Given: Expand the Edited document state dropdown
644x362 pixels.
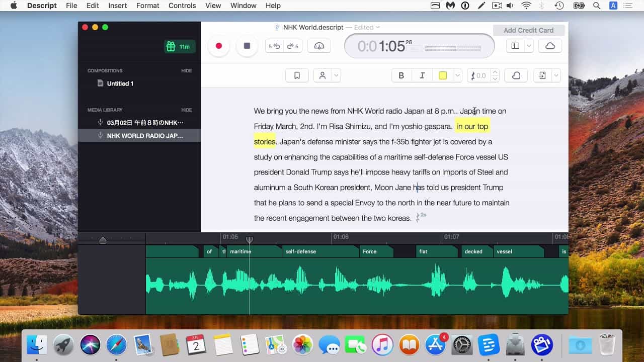Looking at the screenshot, I should pyautogui.click(x=378, y=27).
